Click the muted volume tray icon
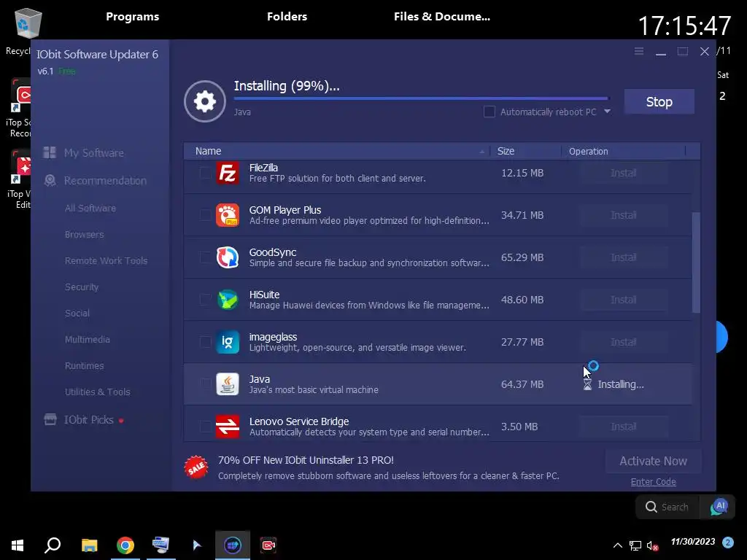The height and width of the screenshot is (560, 747). pos(652,545)
